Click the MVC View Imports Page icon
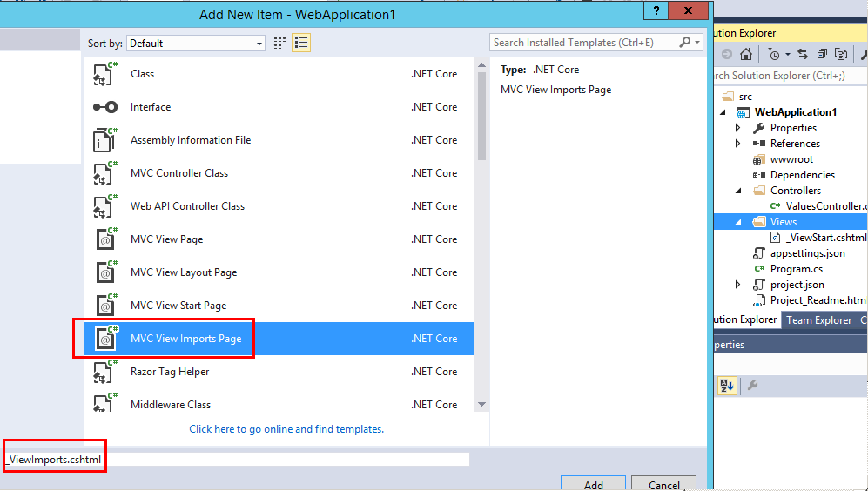 pyautogui.click(x=106, y=339)
